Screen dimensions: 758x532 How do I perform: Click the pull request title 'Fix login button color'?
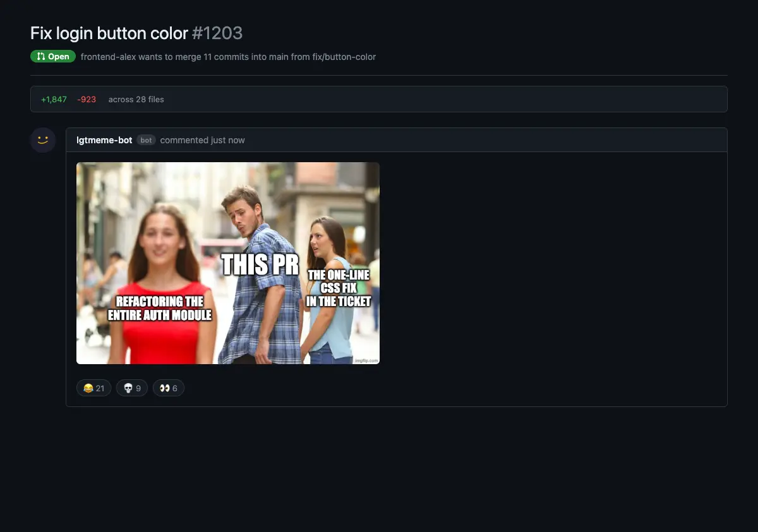click(109, 33)
